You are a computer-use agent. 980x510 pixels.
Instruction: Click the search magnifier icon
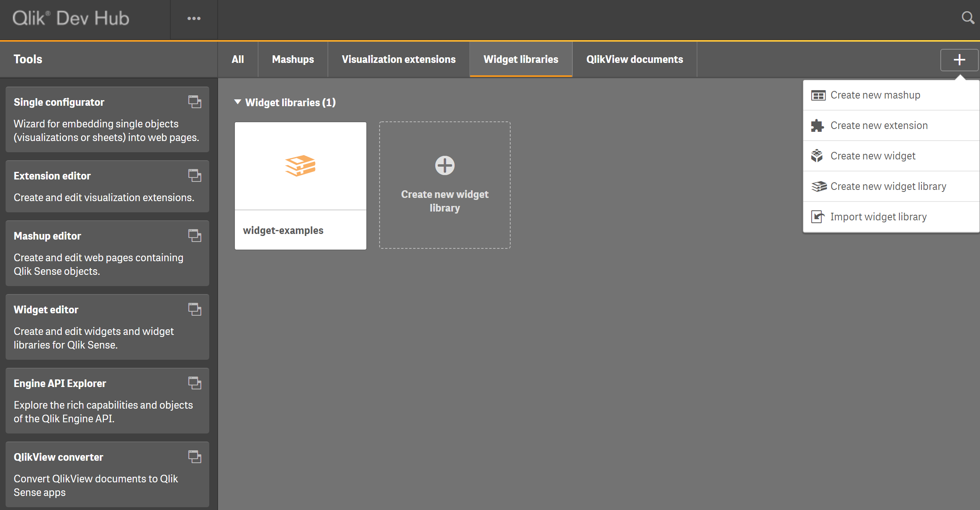coord(968,18)
